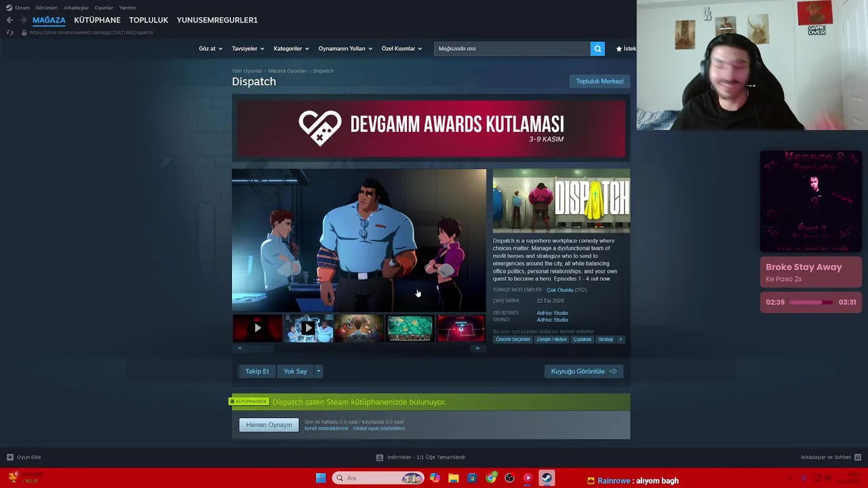Reload the store page
The width and height of the screenshot is (868, 488).
click(9, 33)
